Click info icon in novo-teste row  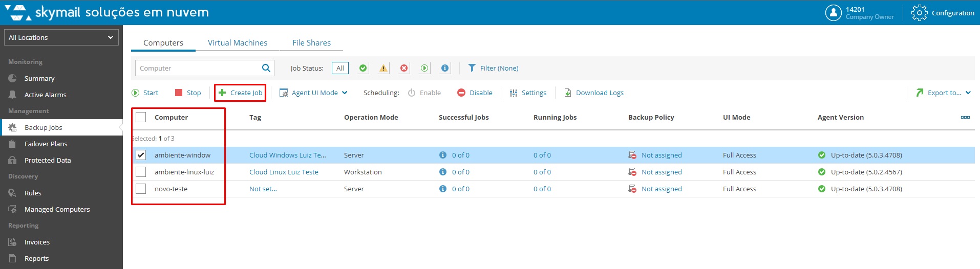tap(443, 189)
